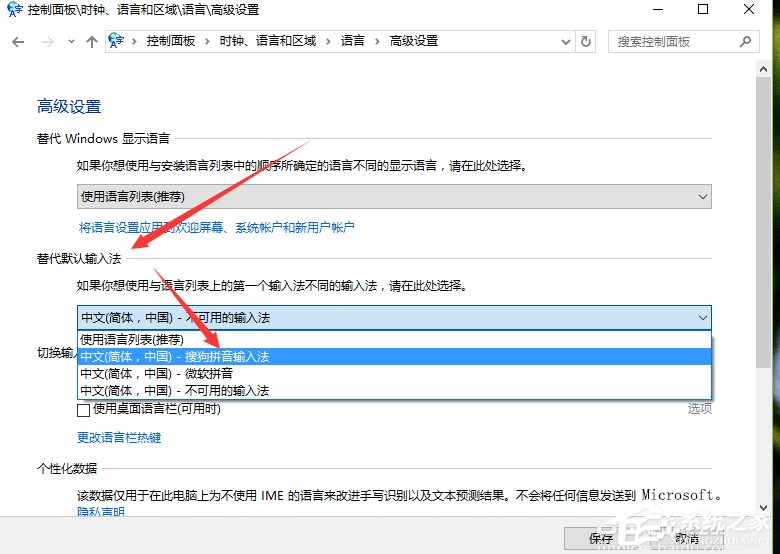This screenshot has height=554, width=780.
Task: Click 高级设置 breadcrumb item
Action: coord(413,41)
